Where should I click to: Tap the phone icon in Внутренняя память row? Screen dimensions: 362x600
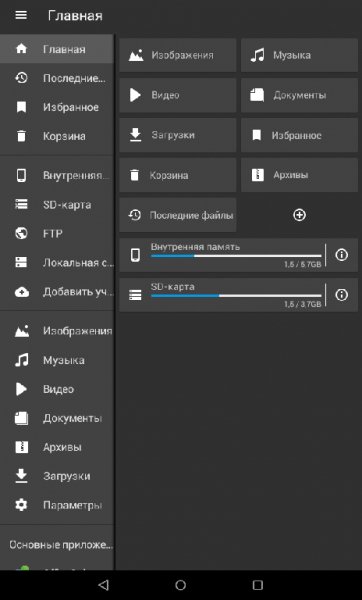click(x=135, y=255)
